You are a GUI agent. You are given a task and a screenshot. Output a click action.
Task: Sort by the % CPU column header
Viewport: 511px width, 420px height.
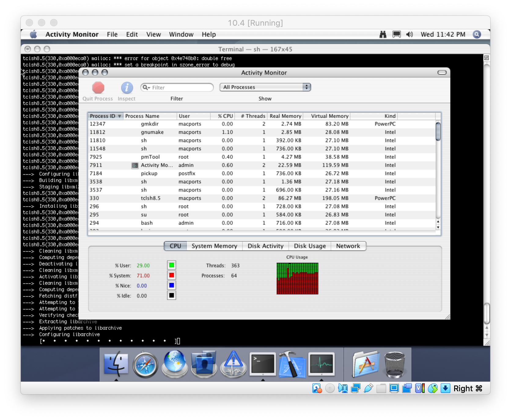pyautogui.click(x=222, y=116)
